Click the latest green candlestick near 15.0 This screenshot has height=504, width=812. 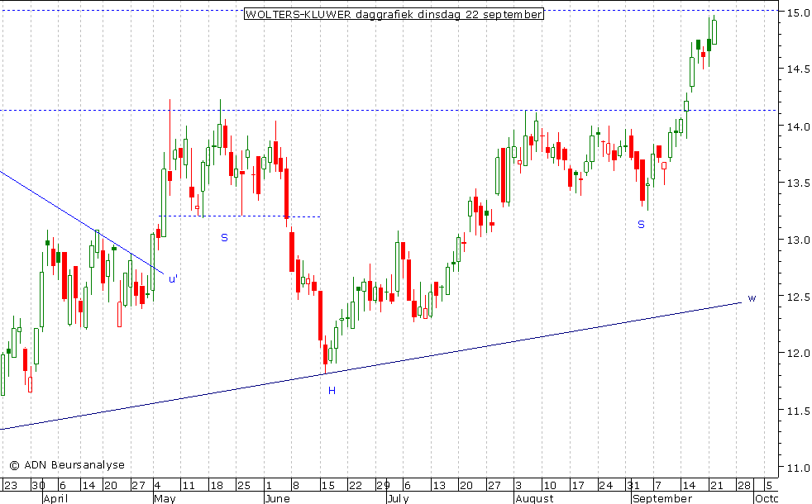(x=714, y=31)
